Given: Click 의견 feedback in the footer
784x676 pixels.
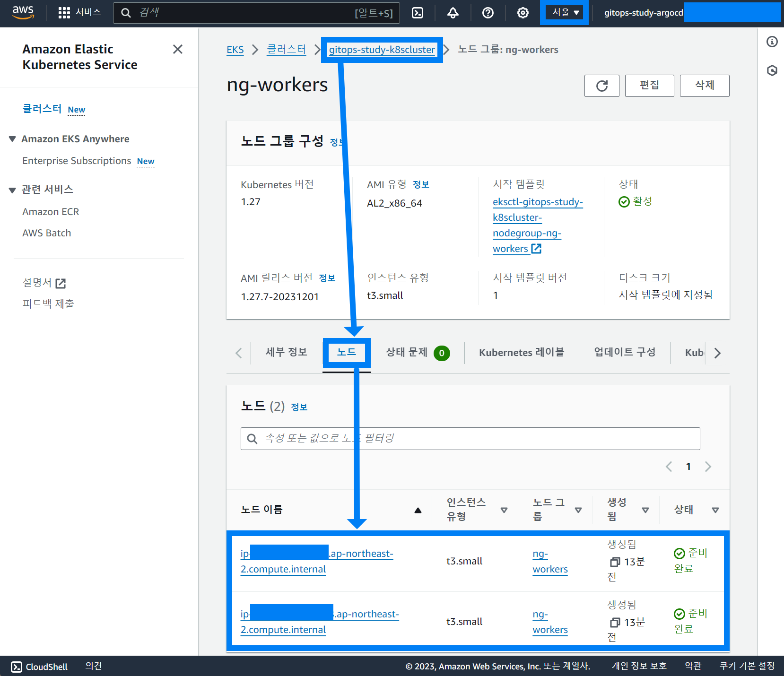Looking at the screenshot, I should 94,666.
